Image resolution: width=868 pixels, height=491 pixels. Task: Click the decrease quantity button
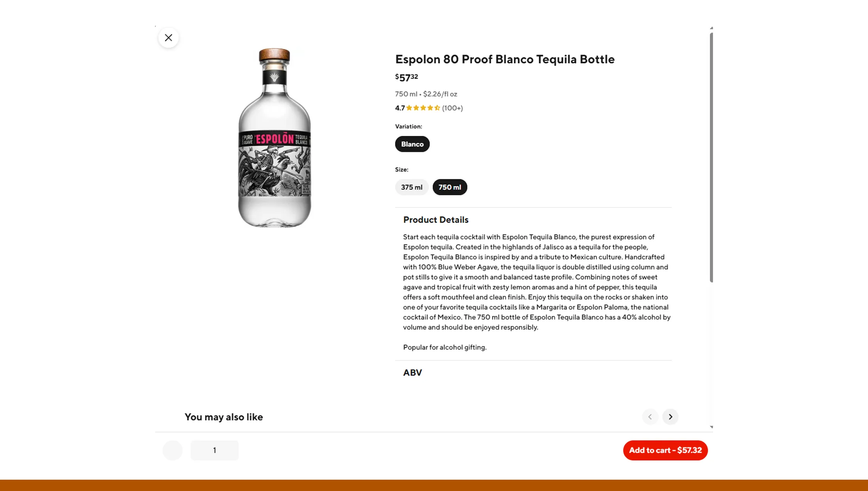click(x=172, y=450)
